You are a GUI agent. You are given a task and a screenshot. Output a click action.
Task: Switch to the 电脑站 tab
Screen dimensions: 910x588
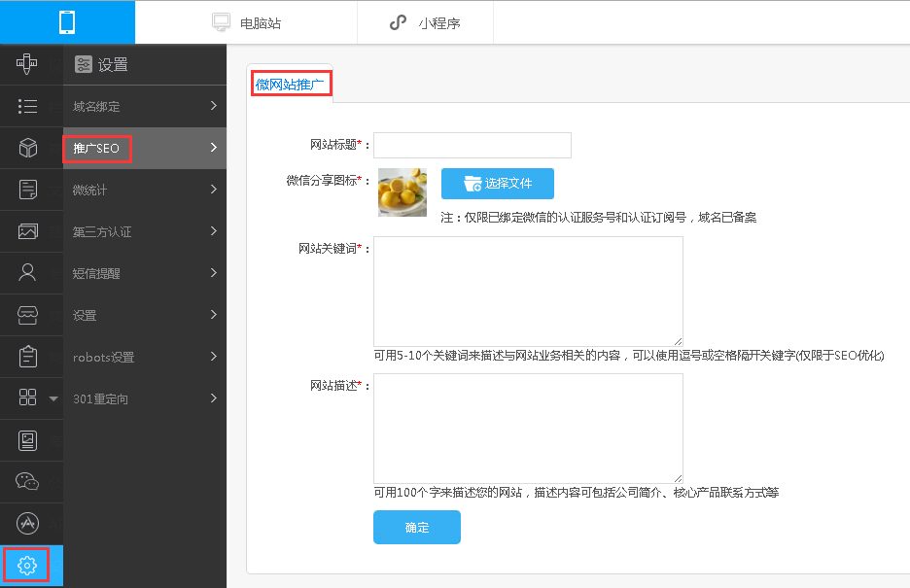point(246,21)
